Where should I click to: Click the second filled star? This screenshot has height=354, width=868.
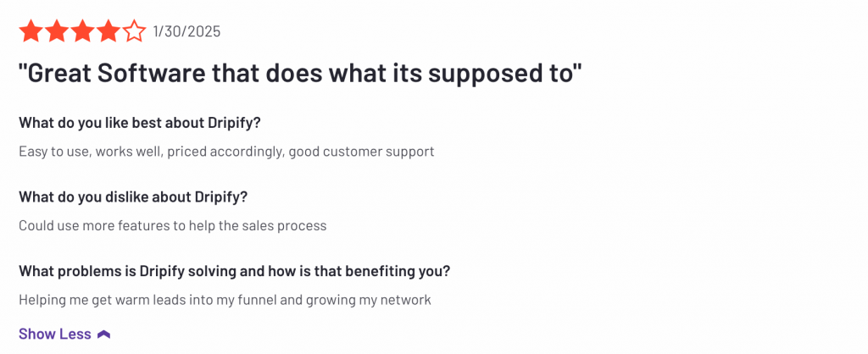click(57, 31)
